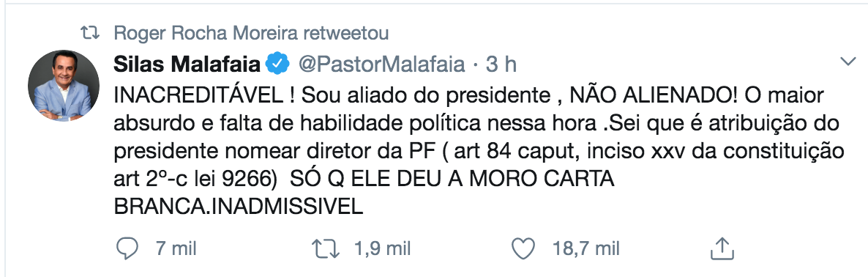
Task: Click the 7 mil replies count
Action: (176, 248)
